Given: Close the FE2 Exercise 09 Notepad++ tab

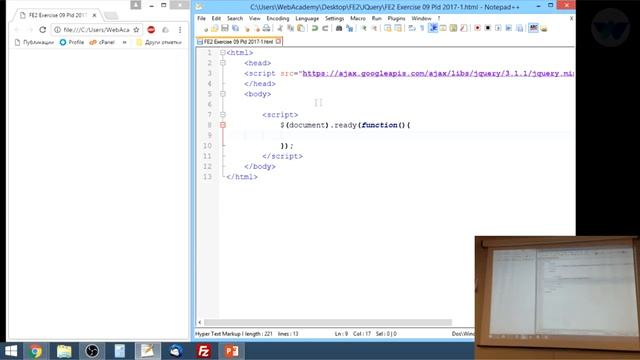Looking at the screenshot, I should point(278,42).
